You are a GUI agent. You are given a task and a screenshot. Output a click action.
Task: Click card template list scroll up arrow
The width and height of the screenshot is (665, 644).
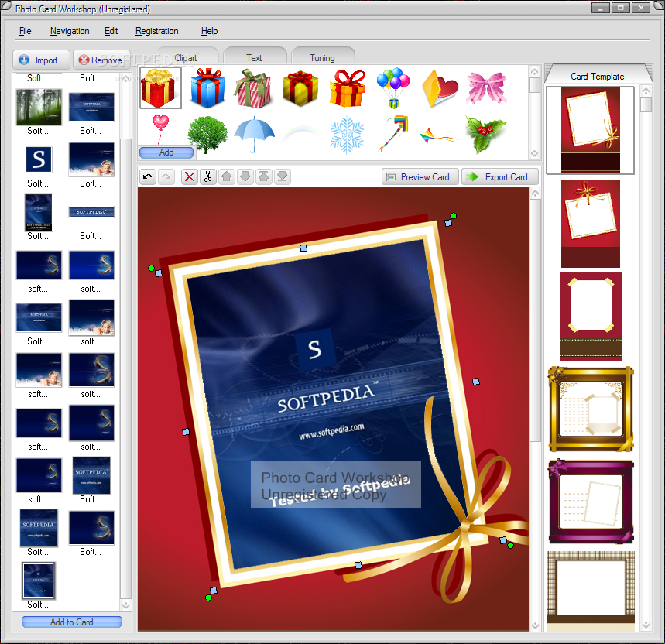(x=646, y=91)
